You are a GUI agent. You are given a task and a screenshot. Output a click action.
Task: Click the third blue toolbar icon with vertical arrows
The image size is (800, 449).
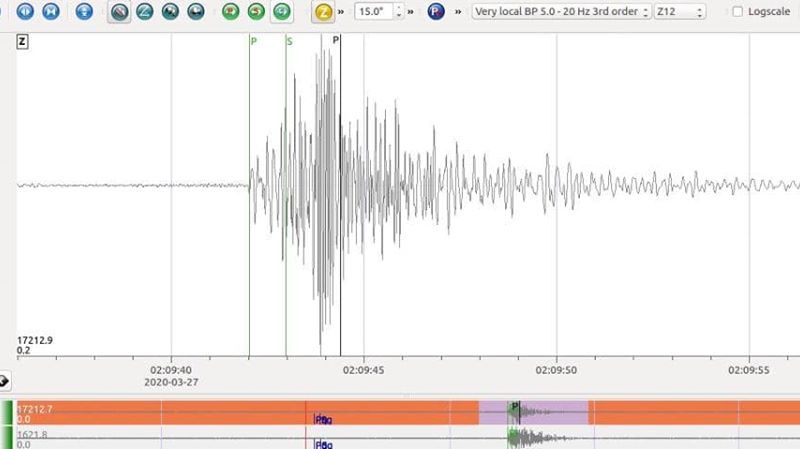(x=85, y=12)
